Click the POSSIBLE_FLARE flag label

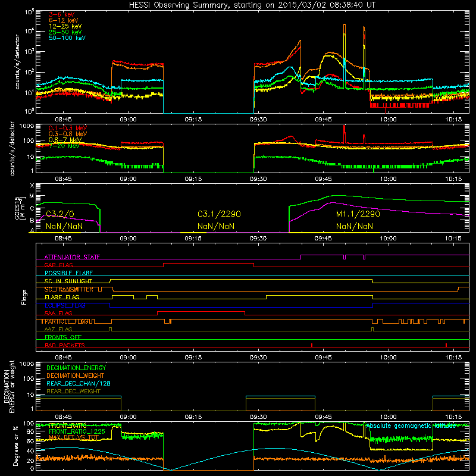(x=68, y=273)
